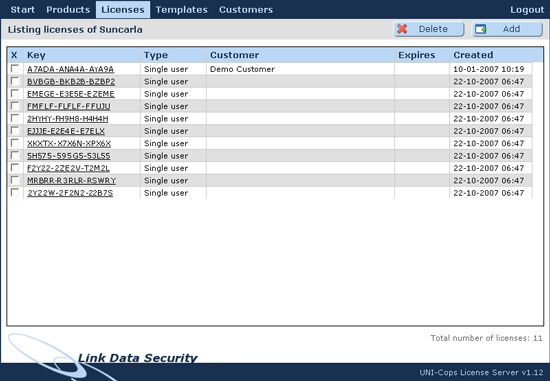Click Single user in the 2Y22W-2F2N2-22B7S row

point(166,193)
